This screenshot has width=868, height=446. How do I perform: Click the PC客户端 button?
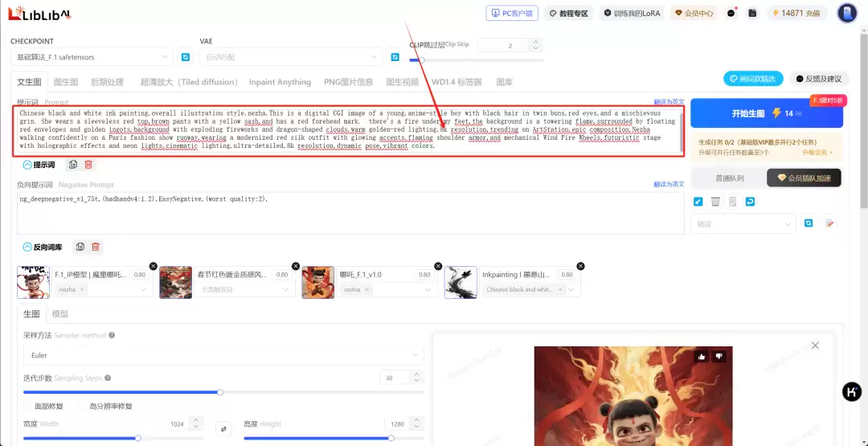(512, 14)
